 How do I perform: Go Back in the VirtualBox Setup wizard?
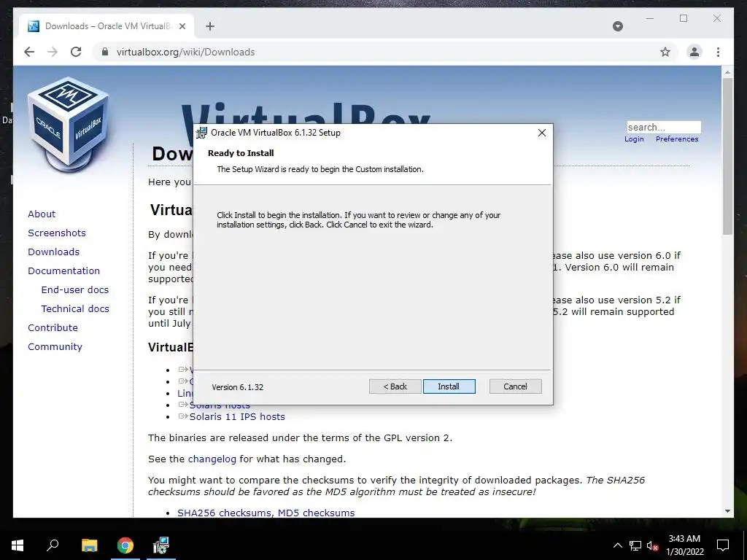395,386
